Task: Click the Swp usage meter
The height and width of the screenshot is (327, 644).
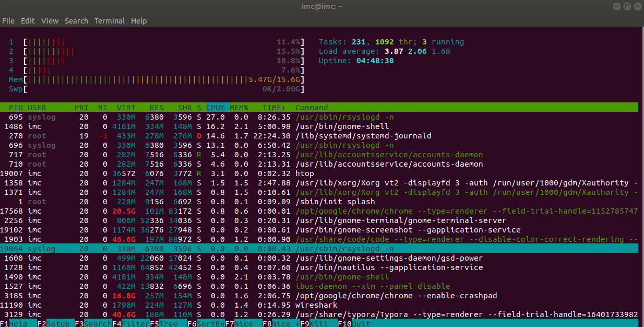Action: point(157,89)
